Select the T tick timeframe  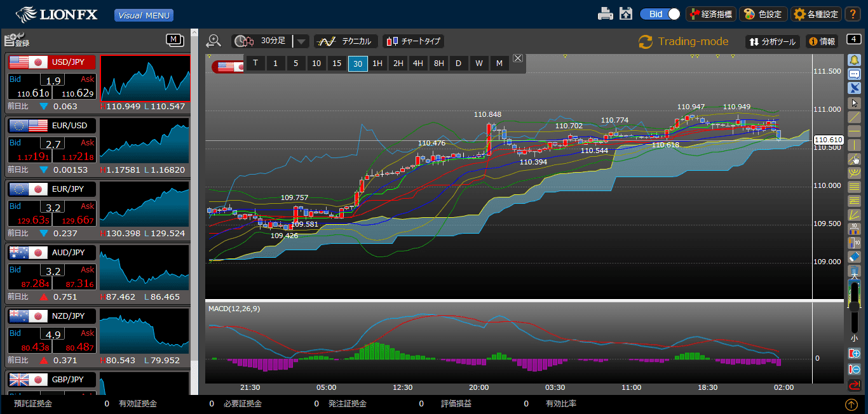255,63
